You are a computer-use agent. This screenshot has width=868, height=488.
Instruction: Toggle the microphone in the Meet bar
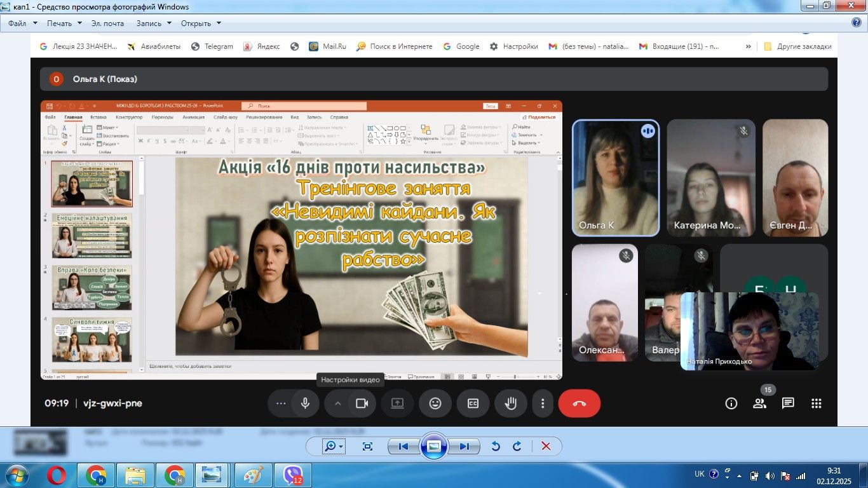[x=305, y=403]
